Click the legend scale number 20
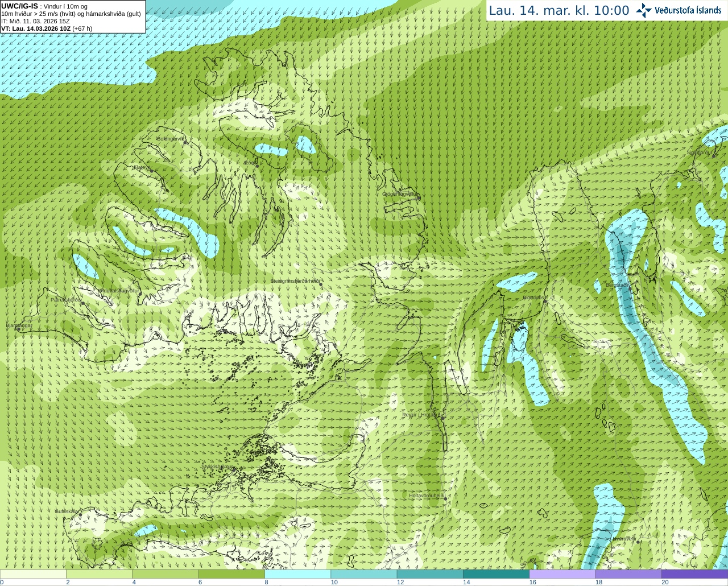Viewport: 728px width, 586px height. 665,582
